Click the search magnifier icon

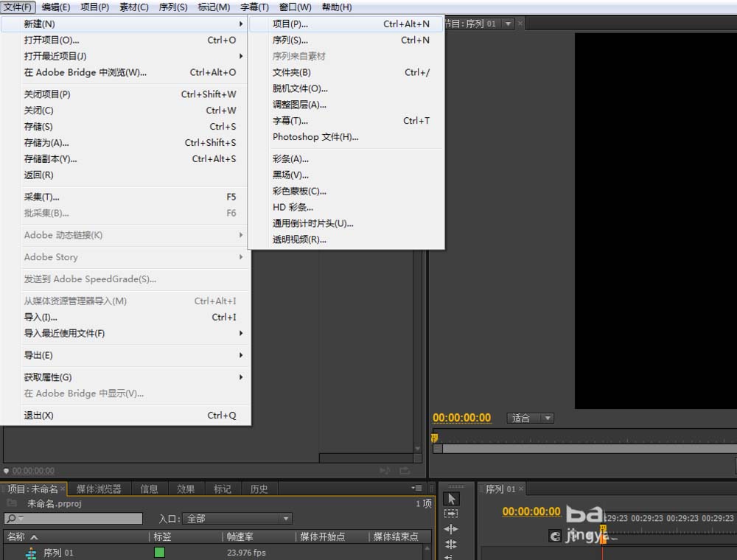[x=12, y=518]
